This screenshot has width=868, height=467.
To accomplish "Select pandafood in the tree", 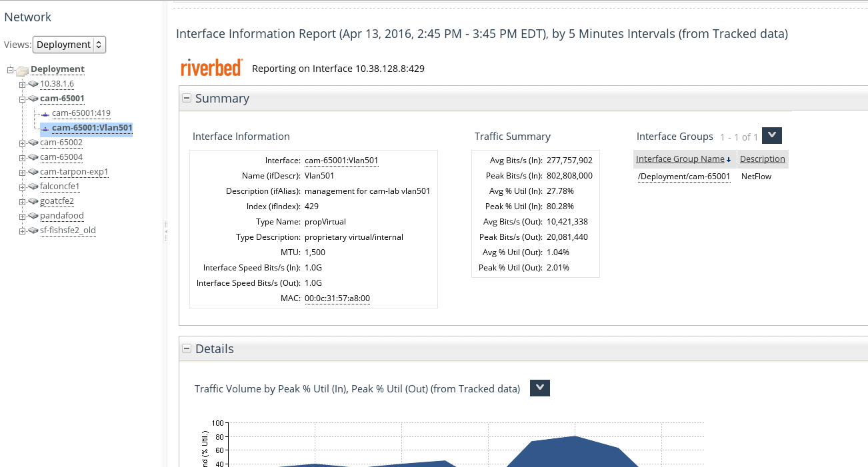I will [62, 216].
